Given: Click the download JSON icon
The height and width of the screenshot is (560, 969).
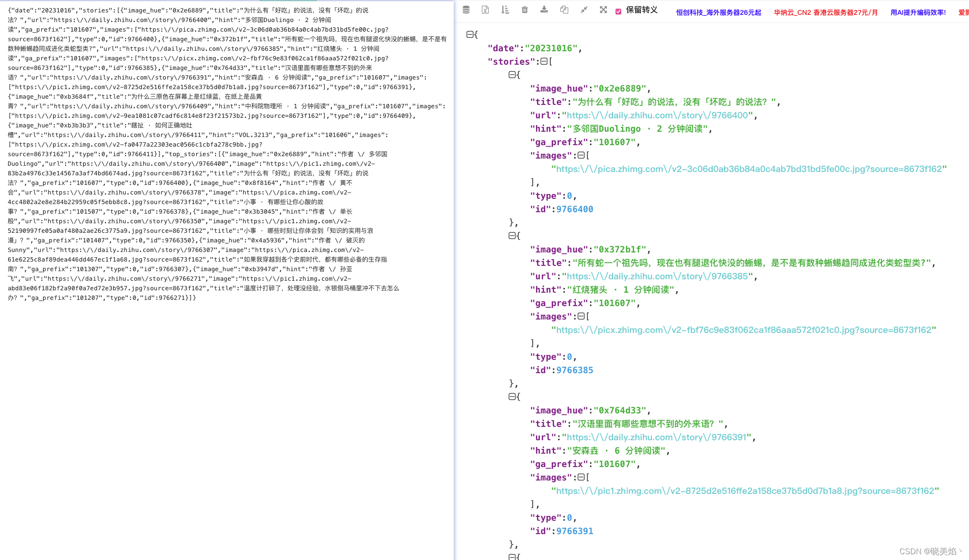Looking at the screenshot, I should pyautogui.click(x=544, y=10).
